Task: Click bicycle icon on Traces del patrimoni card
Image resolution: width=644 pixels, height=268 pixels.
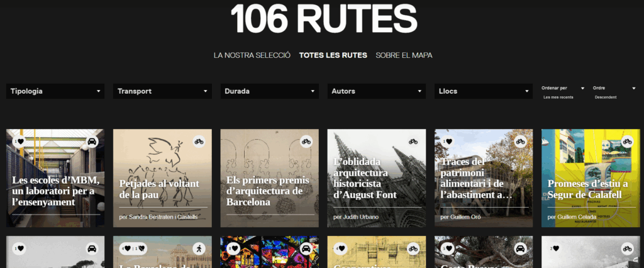Action: pyautogui.click(x=520, y=142)
